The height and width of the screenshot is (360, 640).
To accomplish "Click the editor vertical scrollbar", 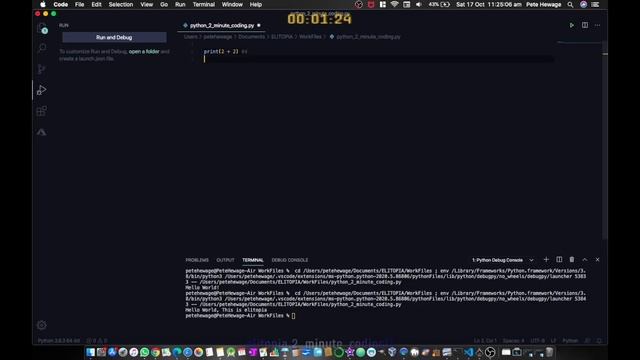I will 605,141.
